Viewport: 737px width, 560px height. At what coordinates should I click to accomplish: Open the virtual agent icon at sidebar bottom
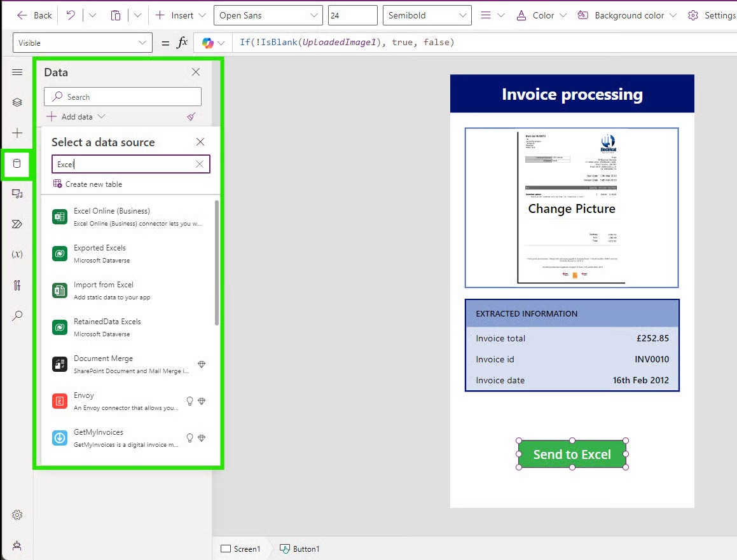[17, 545]
